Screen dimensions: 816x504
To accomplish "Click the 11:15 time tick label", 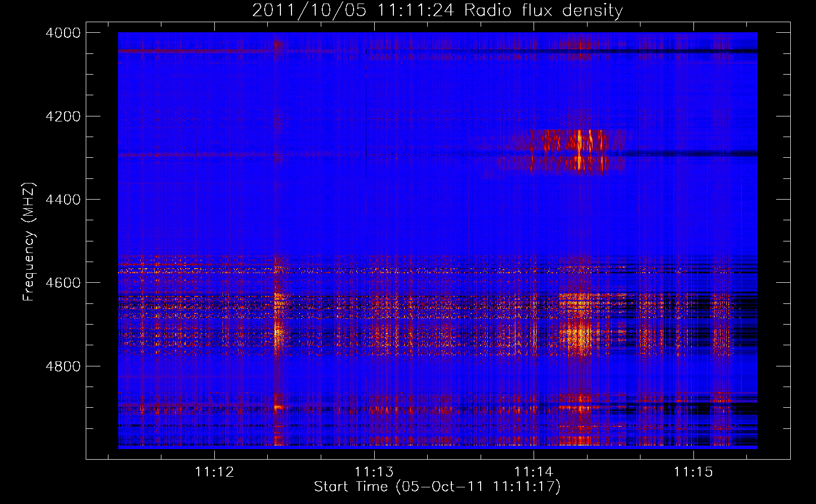I will [693, 472].
